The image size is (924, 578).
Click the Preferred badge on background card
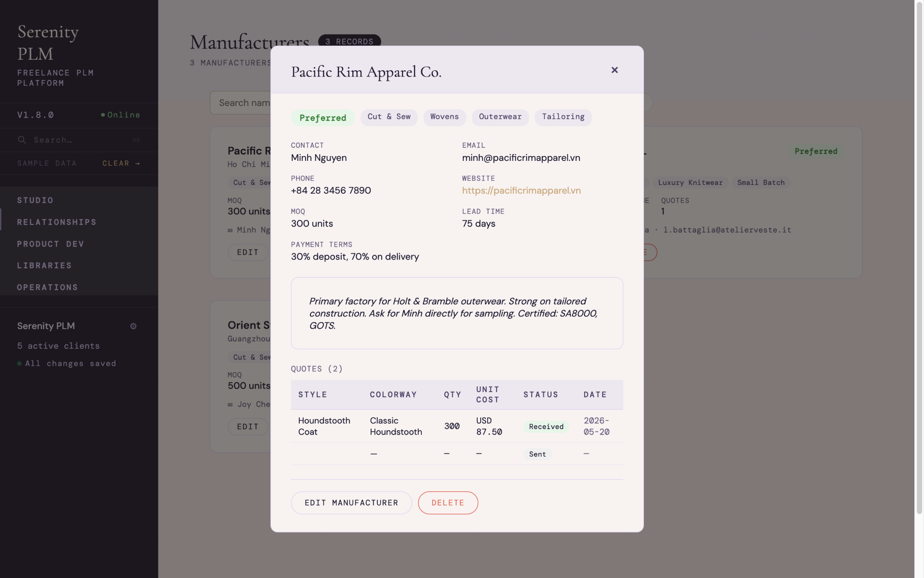pos(816,151)
